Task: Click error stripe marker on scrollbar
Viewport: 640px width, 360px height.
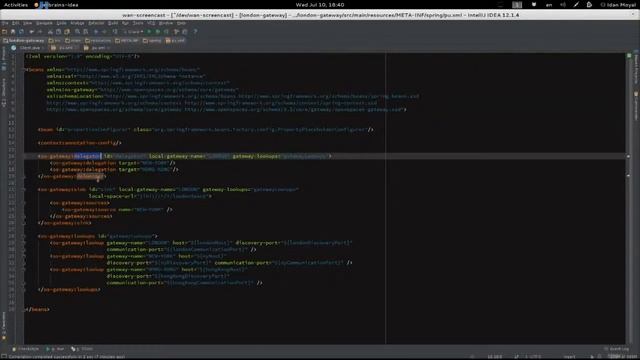Action: [x=628, y=156]
